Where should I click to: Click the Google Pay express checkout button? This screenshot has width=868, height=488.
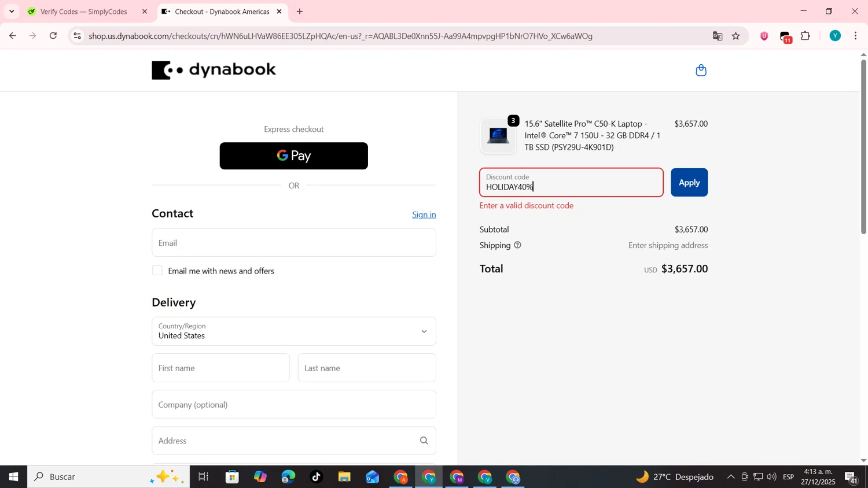coord(294,156)
